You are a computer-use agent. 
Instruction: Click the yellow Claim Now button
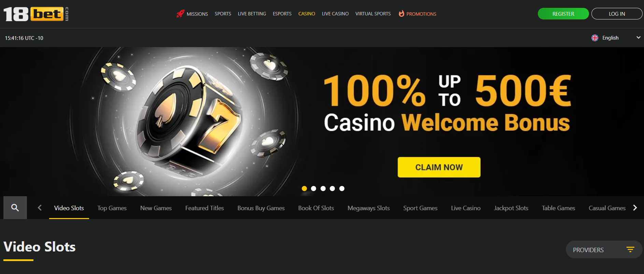[439, 167]
